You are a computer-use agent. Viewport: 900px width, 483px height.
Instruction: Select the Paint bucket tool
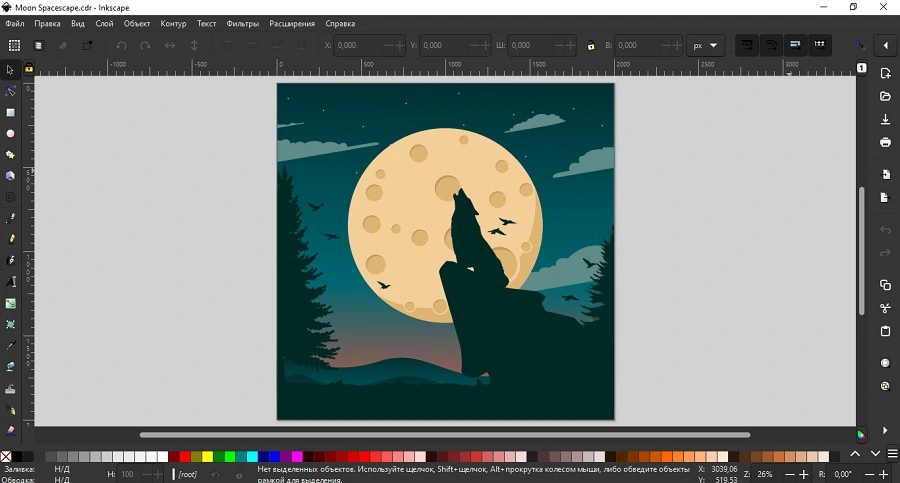pos(10,366)
